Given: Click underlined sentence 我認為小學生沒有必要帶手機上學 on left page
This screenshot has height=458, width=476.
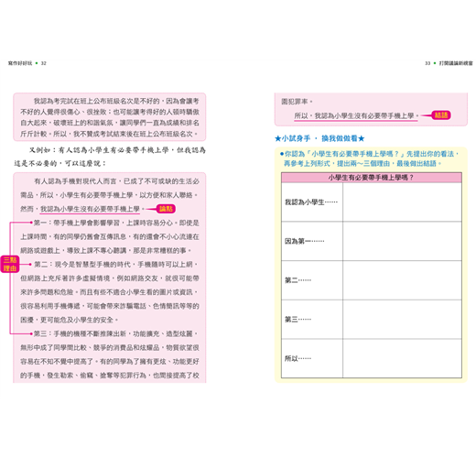Looking at the screenshot, I should tap(90, 209).
